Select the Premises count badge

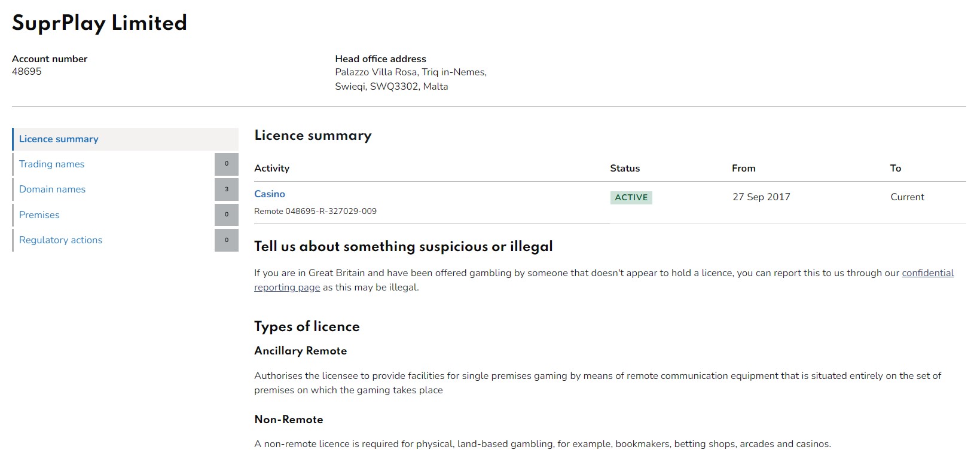[x=227, y=215]
